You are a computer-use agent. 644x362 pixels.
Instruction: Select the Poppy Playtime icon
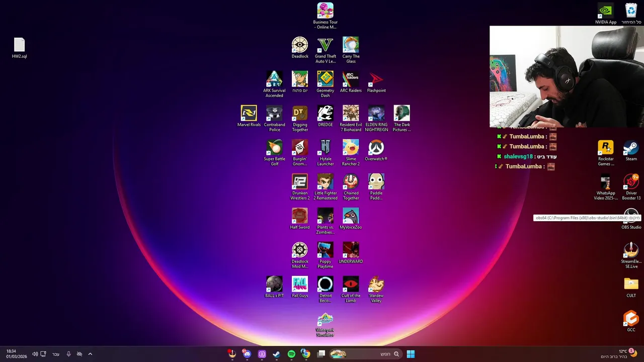click(x=325, y=255)
